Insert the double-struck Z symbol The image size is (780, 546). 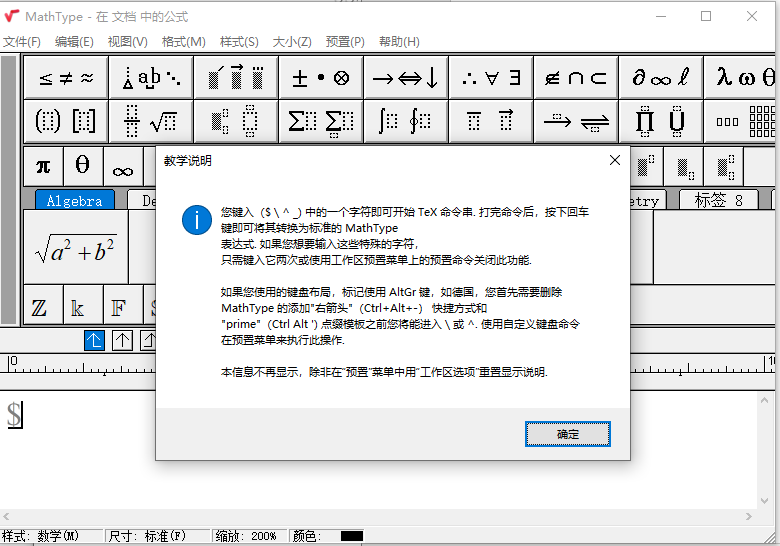click(43, 305)
